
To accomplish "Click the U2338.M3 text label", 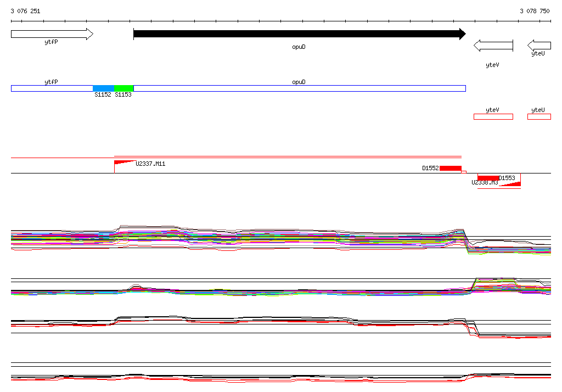I will (x=485, y=183).
